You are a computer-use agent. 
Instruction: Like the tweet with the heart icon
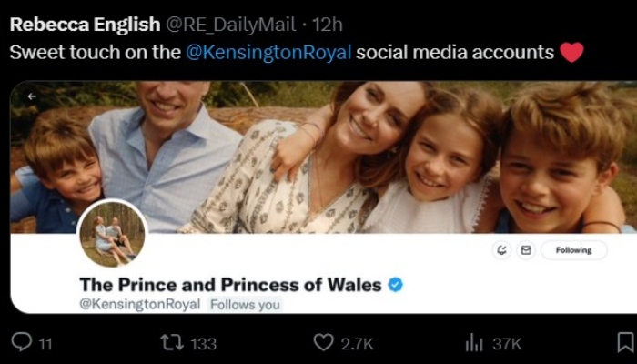tap(323, 342)
